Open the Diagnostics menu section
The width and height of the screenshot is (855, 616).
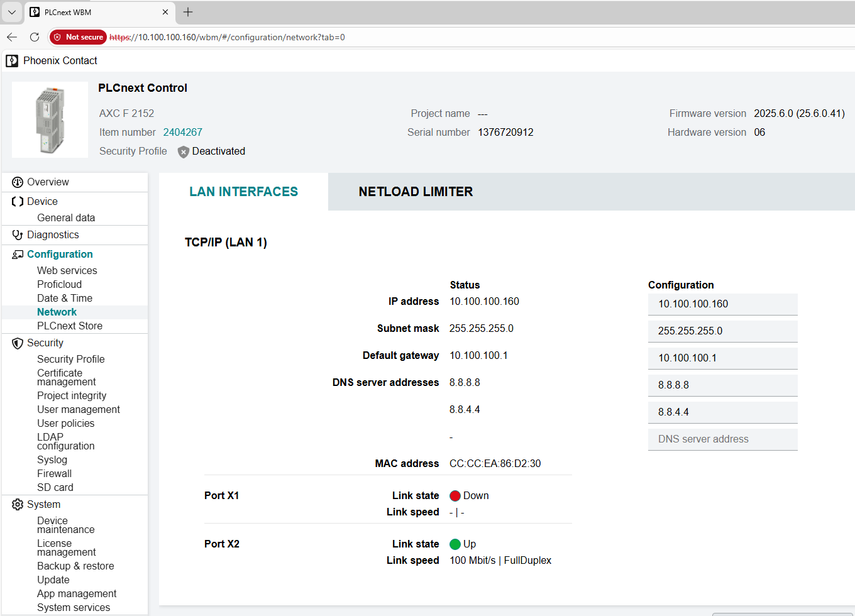click(53, 235)
